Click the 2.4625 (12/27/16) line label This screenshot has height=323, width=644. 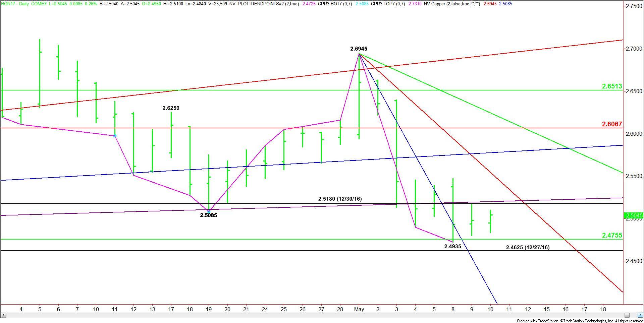tap(528, 248)
